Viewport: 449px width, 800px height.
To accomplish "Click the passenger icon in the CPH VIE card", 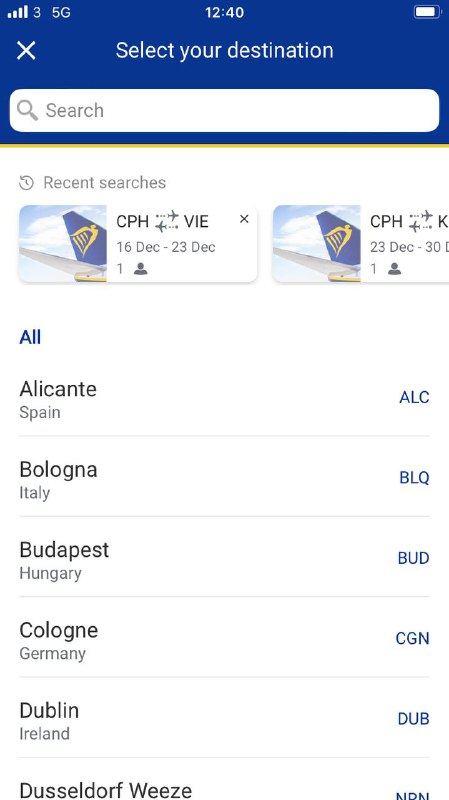I will click(x=141, y=269).
